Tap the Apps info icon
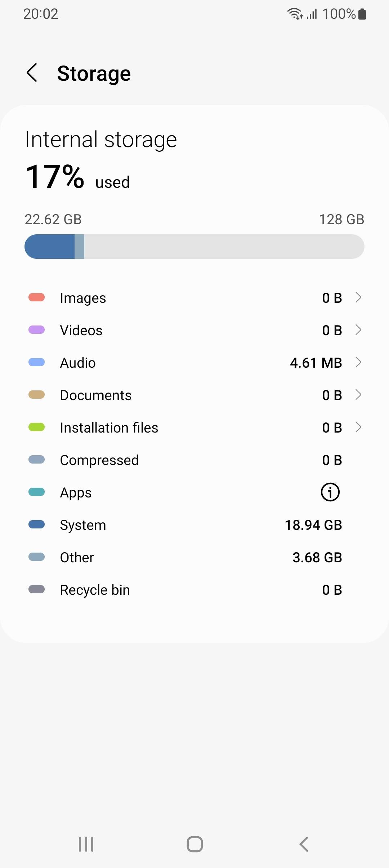Image resolution: width=389 pixels, height=868 pixels. point(330,492)
